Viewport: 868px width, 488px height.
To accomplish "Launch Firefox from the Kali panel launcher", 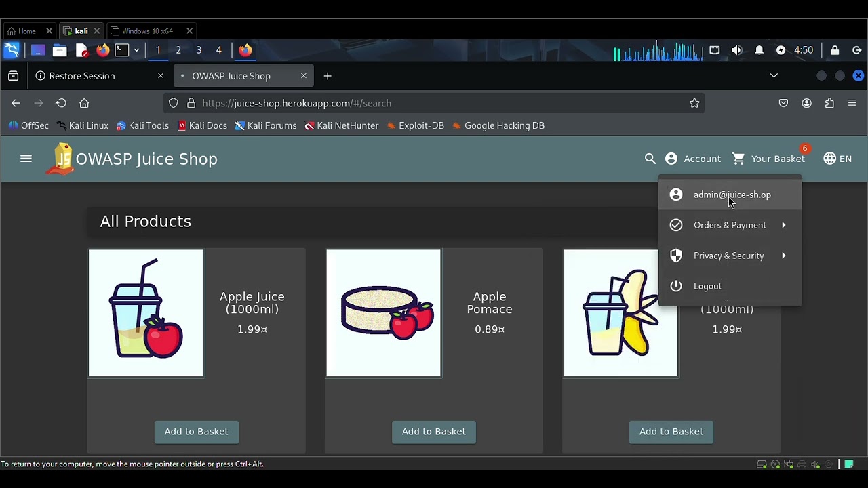I will 102,50.
